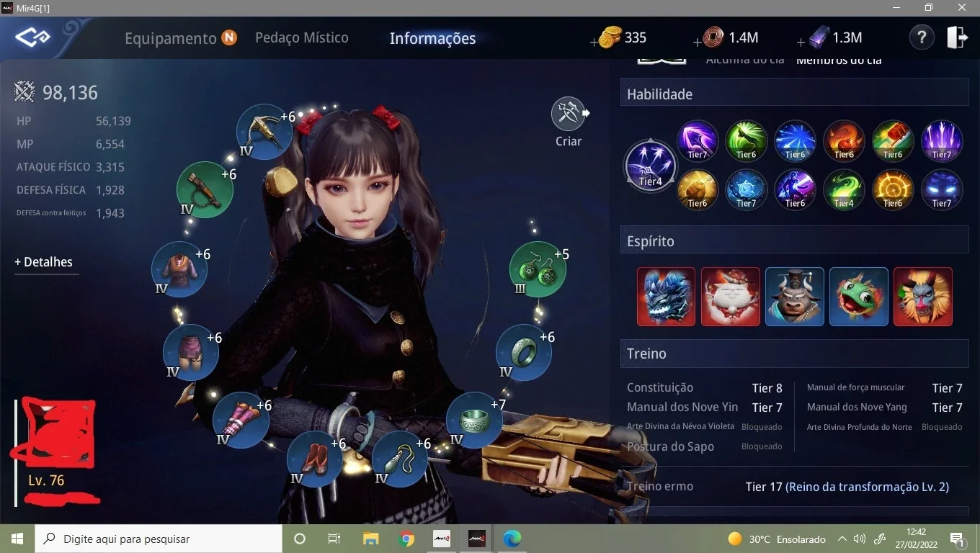Open Task View on the taskbar
980x553 pixels.
pyautogui.click(x=334, y=539)
